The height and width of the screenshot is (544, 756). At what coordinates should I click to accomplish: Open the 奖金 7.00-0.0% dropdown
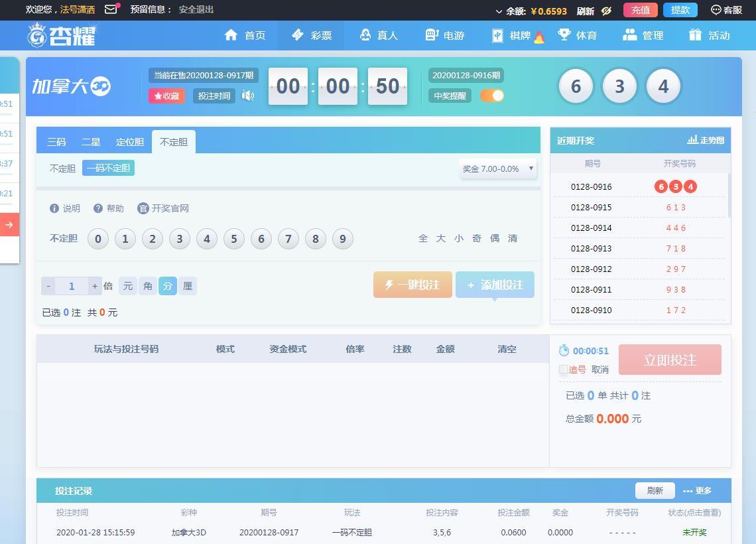[x=498, y=169]
